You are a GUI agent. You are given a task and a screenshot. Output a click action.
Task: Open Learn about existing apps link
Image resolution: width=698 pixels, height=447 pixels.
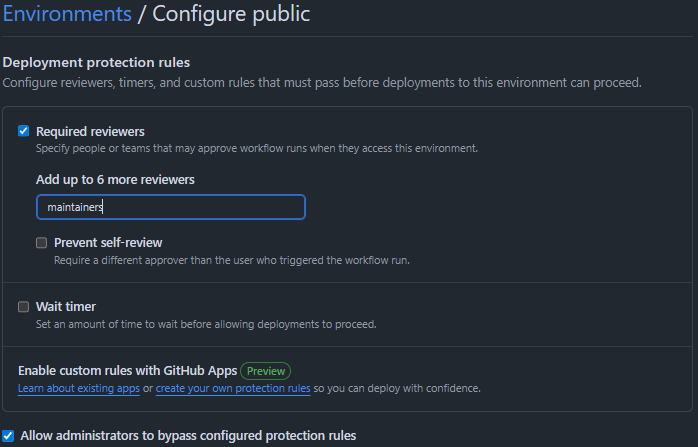point(77,388)
